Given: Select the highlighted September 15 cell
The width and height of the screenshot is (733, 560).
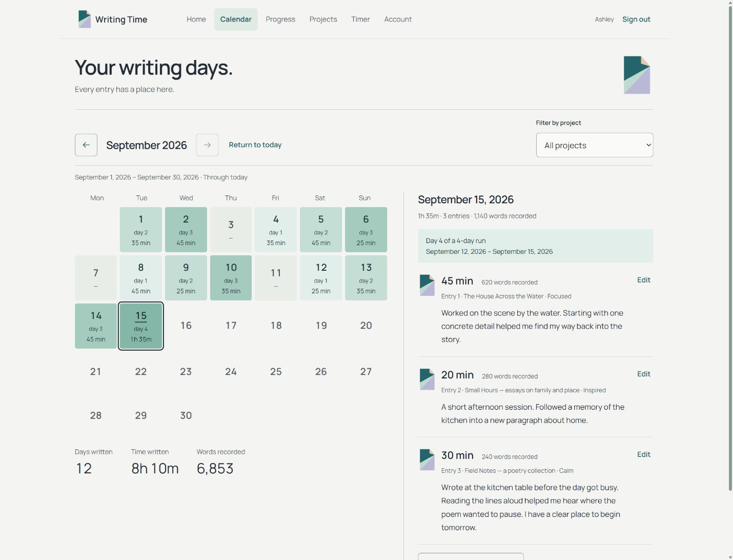Looking at the screenshot, I should coord(141,326).
